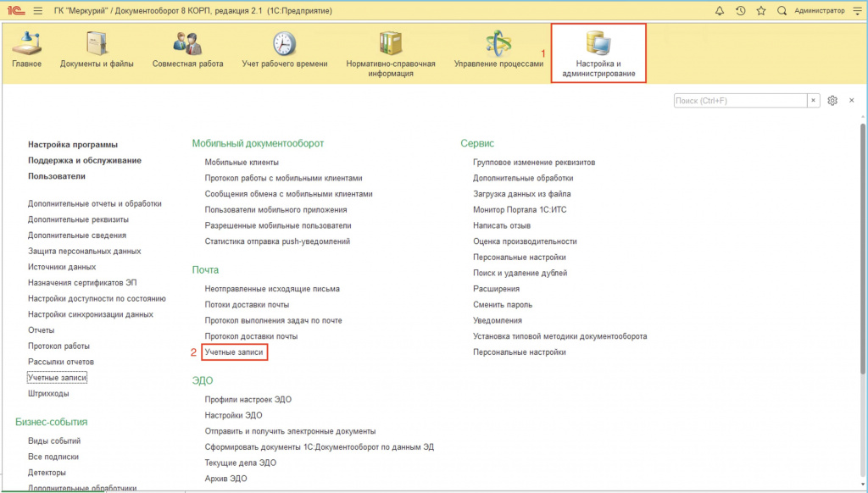Open Рассылки отчетов
This screenshot has height=493, width=868.
[x=61, y=362]
